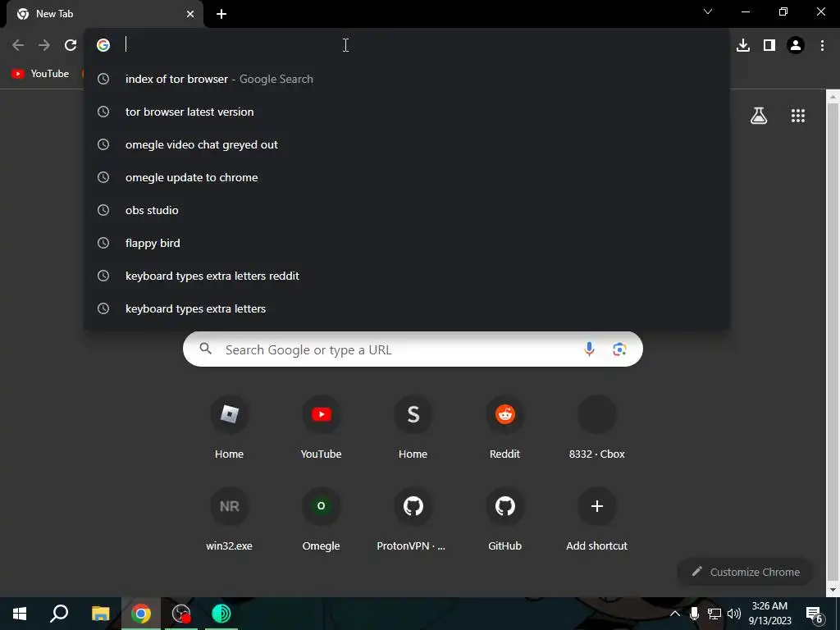840x630 pixels.
Task: Open the profile avatar icon
Action: pyautogui.click(x=796, y=45)
